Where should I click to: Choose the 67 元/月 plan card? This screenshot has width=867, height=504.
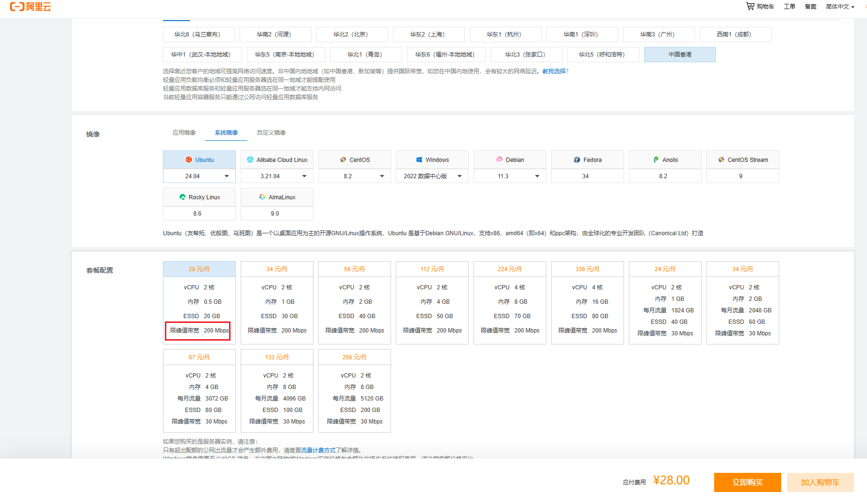tap(199, 391)
